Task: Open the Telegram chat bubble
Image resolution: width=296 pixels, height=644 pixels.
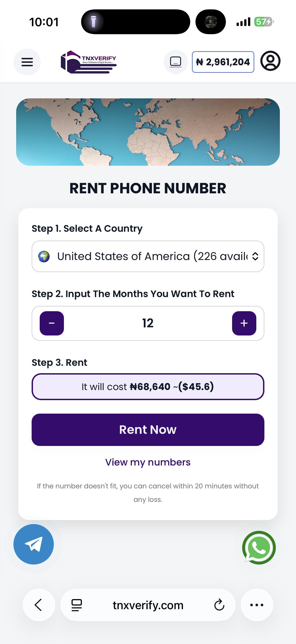Action: point(34,544)
